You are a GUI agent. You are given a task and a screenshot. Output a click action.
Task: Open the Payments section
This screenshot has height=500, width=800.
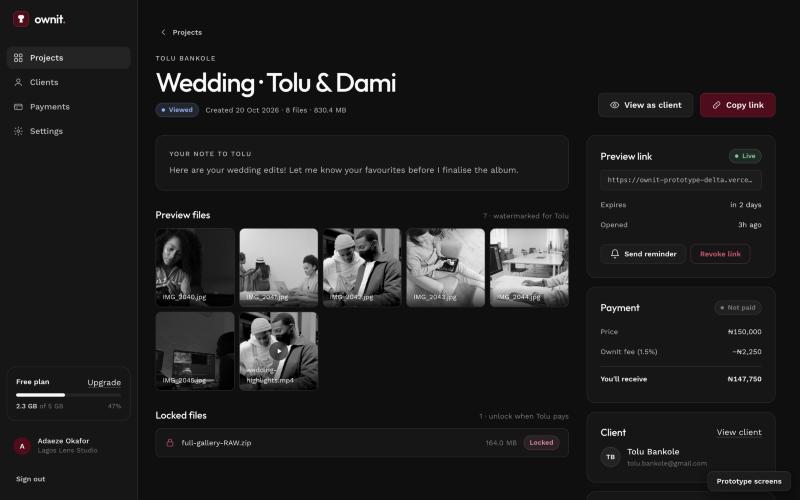click(x=69, y=107)
